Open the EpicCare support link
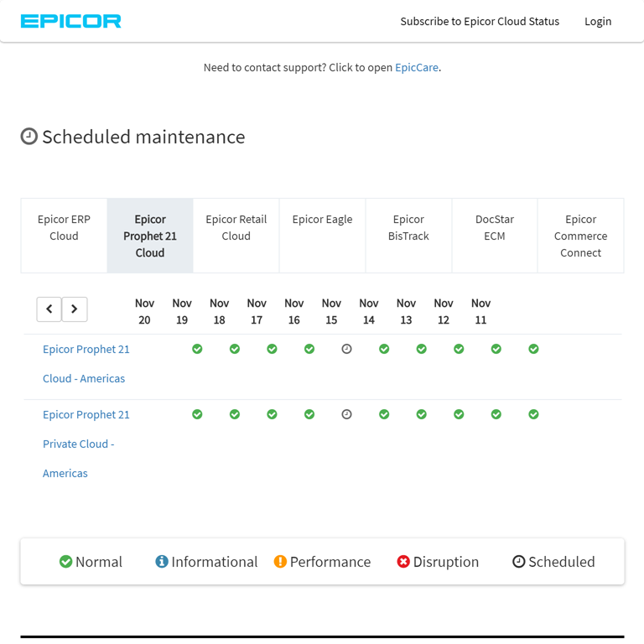 [x=417, y=67]
